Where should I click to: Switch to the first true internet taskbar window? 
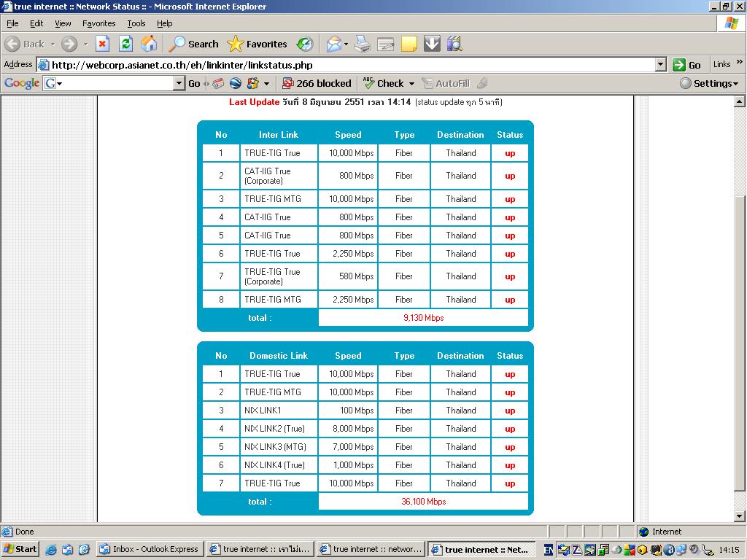click(260, 549)
